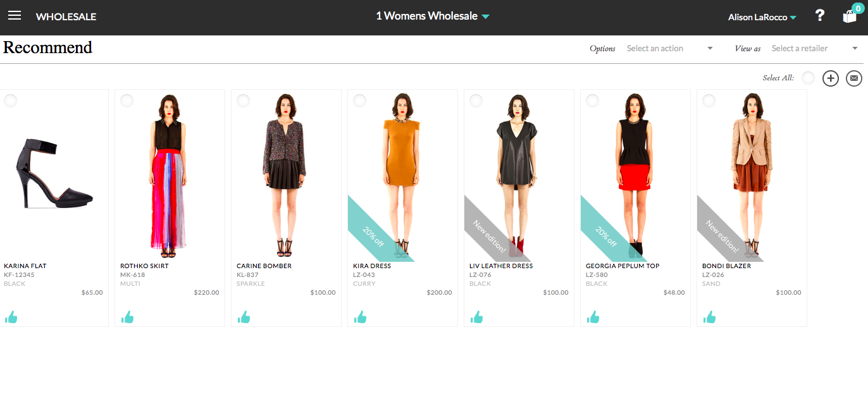Open the Bondi Blazer product name
This screenshot has height=394, width=868.
pyautogui.click(x=726, y=266)
